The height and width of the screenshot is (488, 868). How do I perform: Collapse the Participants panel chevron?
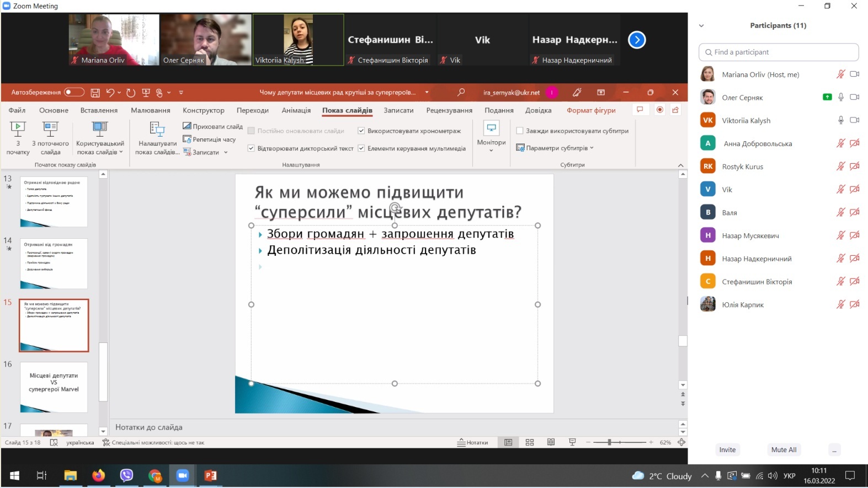point(701,25)
